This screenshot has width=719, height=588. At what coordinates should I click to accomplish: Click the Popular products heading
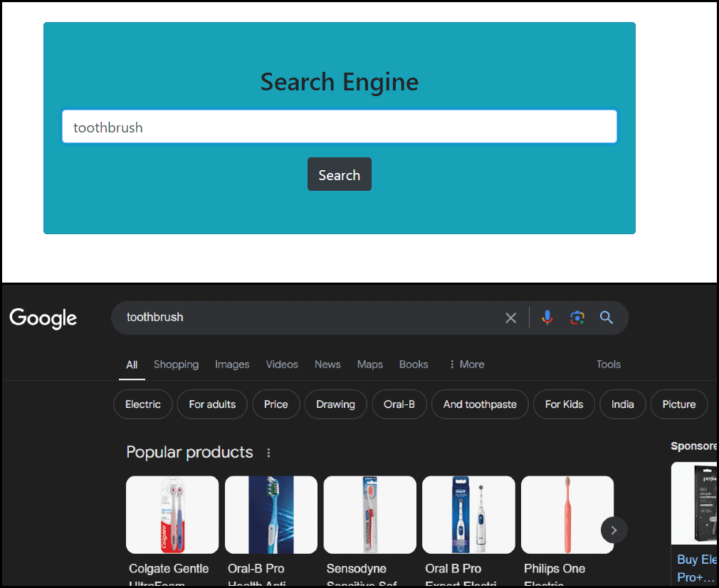click(189, 452)
